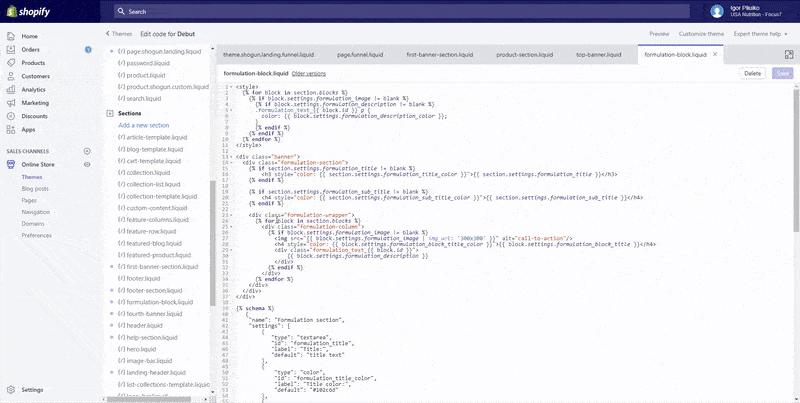Open hero.liquid file

137,349
